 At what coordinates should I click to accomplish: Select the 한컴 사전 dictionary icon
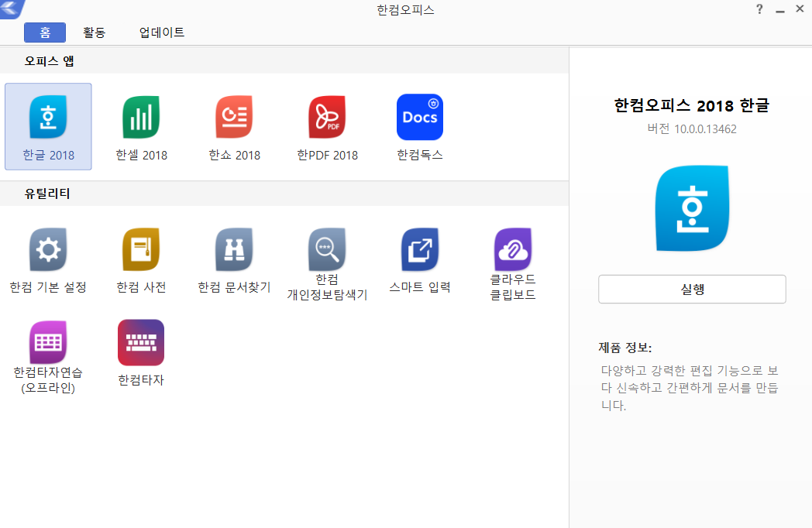coord(141,249)
